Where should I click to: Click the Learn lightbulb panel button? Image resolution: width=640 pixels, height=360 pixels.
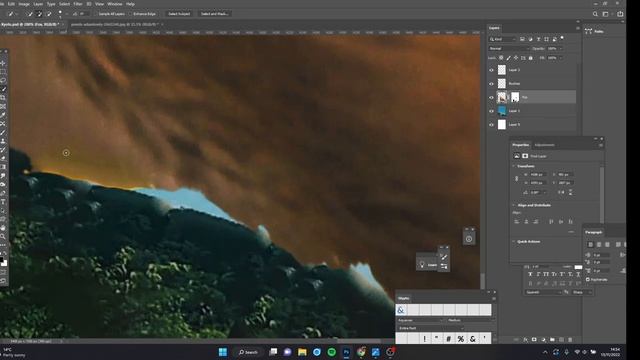pyautogui.click(x=427, y=264)
